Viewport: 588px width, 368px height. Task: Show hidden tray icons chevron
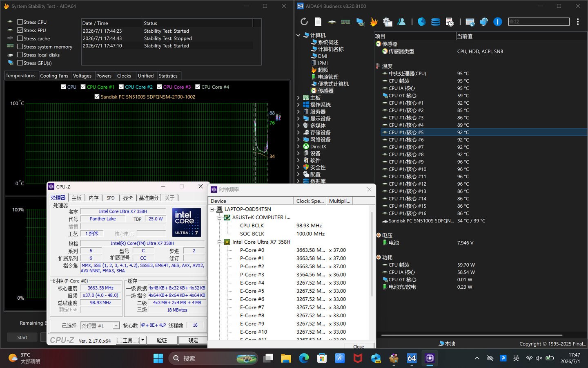point(477,358)
